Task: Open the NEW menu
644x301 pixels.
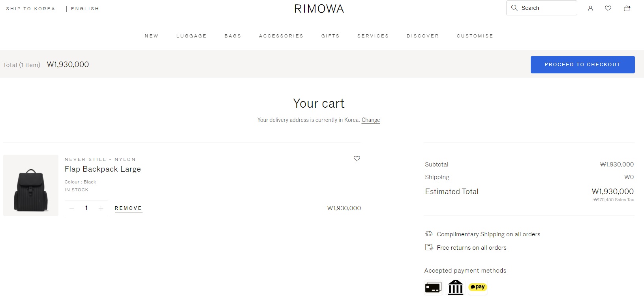Action: point(152,36)
